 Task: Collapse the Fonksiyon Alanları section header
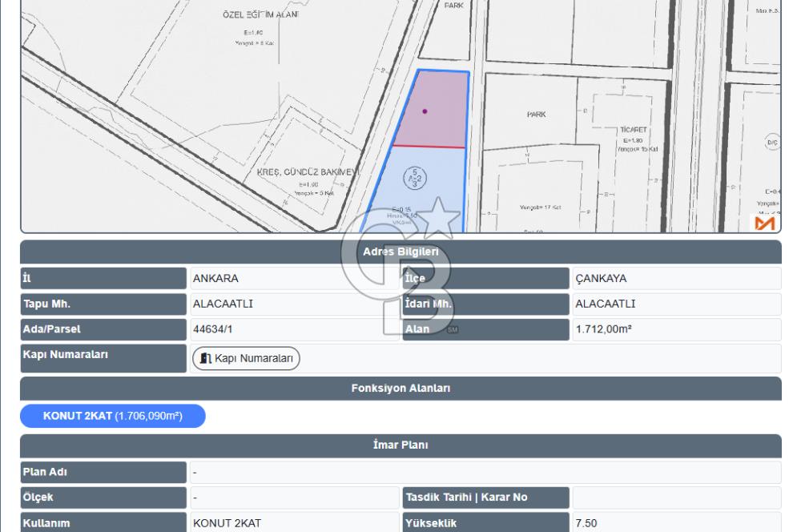(400, 388)
